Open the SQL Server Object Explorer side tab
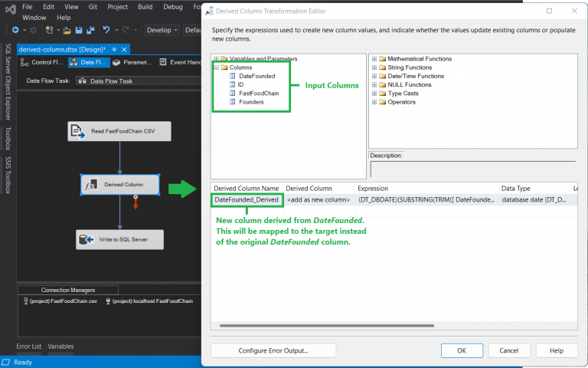 (x=8, y=82)
